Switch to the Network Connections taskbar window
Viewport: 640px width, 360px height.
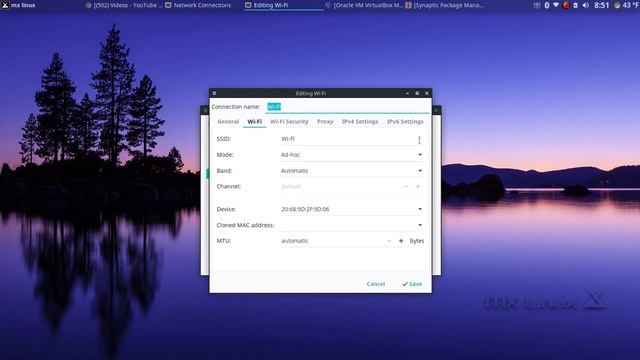198,5
